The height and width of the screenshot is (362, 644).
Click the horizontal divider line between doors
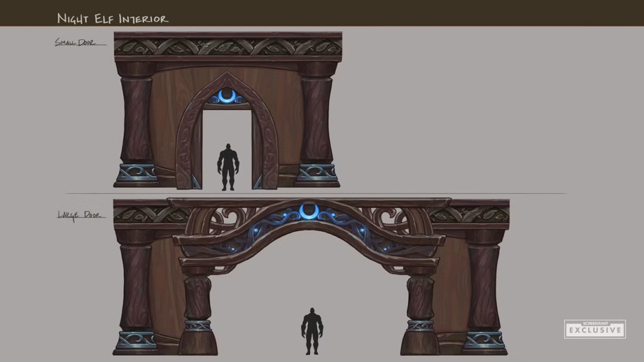pyautogui.click(x=314, y=194)
